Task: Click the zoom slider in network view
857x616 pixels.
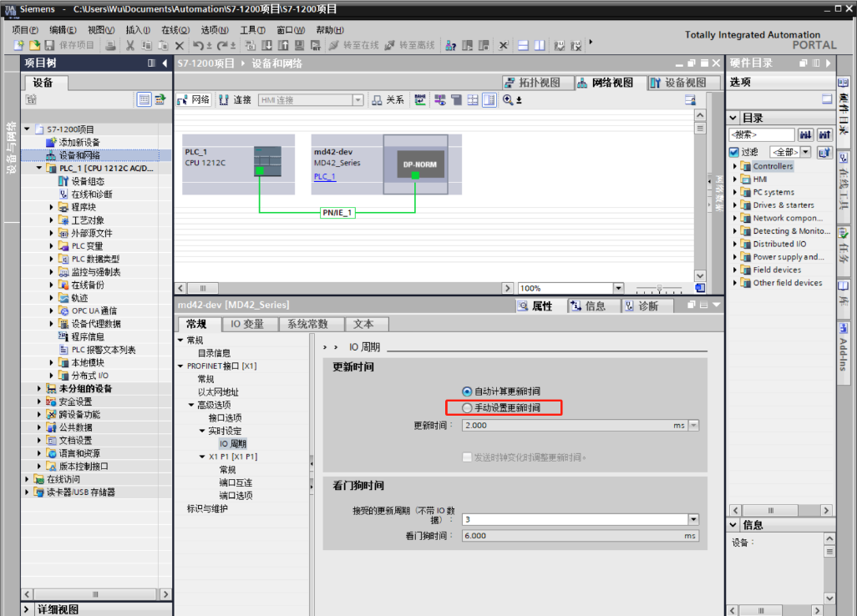Action: (x=658, y=288)
